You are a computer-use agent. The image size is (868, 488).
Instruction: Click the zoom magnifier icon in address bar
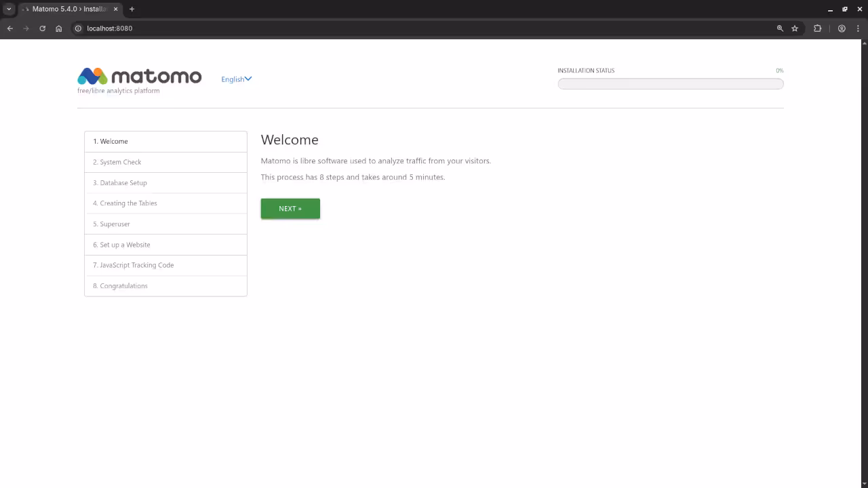(x=780, y=28)
